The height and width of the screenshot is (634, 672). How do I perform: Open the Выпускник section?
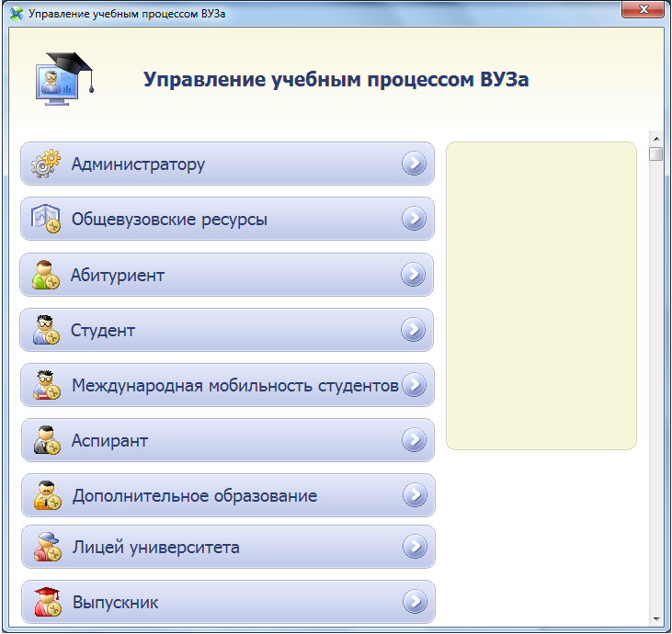[x=228, y=602]
